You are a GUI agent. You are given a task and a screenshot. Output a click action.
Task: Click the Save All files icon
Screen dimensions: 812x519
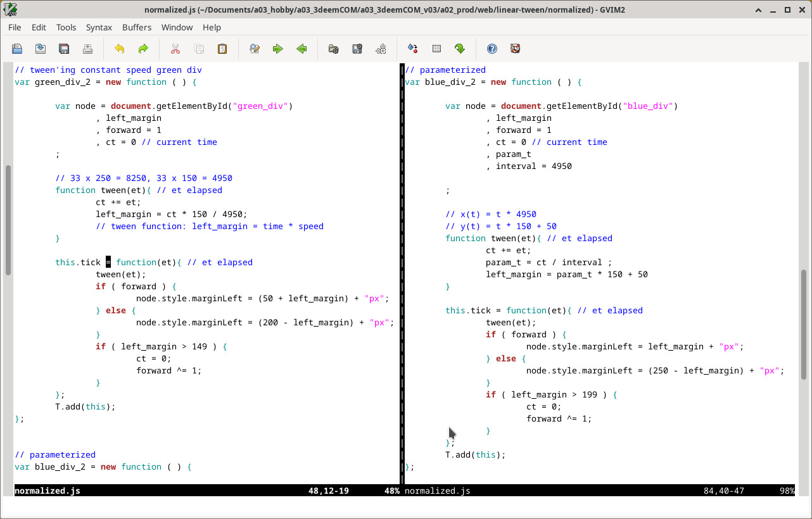(x=64, y=49)
